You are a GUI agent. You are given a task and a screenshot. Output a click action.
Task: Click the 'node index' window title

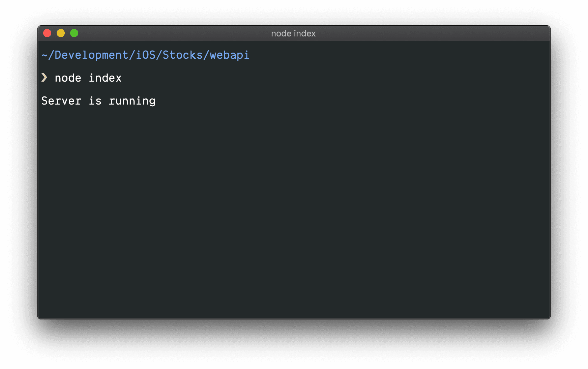click(293, 33)
